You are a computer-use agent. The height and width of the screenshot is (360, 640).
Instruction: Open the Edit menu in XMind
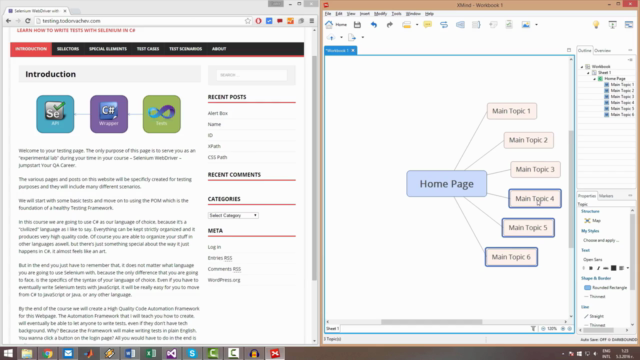pos(339,14)
